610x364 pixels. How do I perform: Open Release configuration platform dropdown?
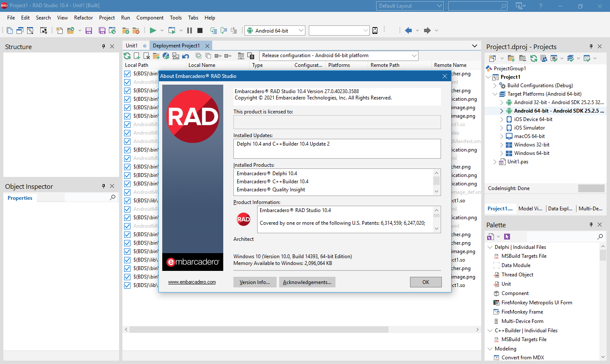click(x=414, y=56)
